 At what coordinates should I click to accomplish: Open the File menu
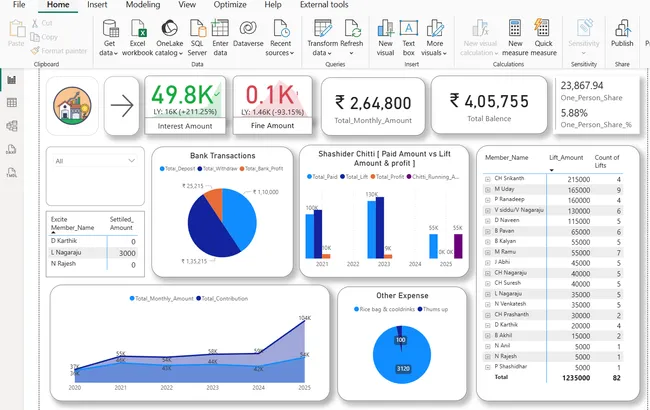tap(19, 5)
